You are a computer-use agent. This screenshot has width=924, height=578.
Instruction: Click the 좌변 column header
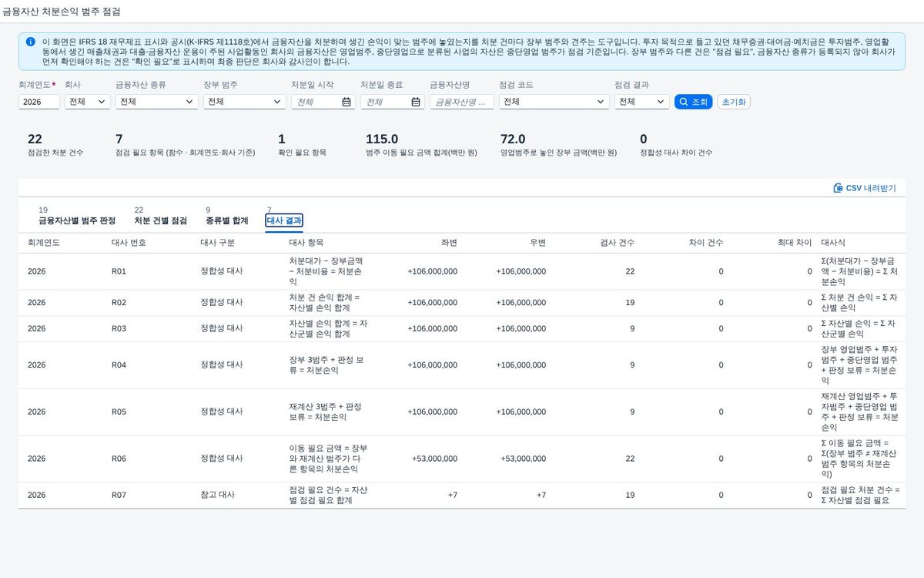coord(449,242)
